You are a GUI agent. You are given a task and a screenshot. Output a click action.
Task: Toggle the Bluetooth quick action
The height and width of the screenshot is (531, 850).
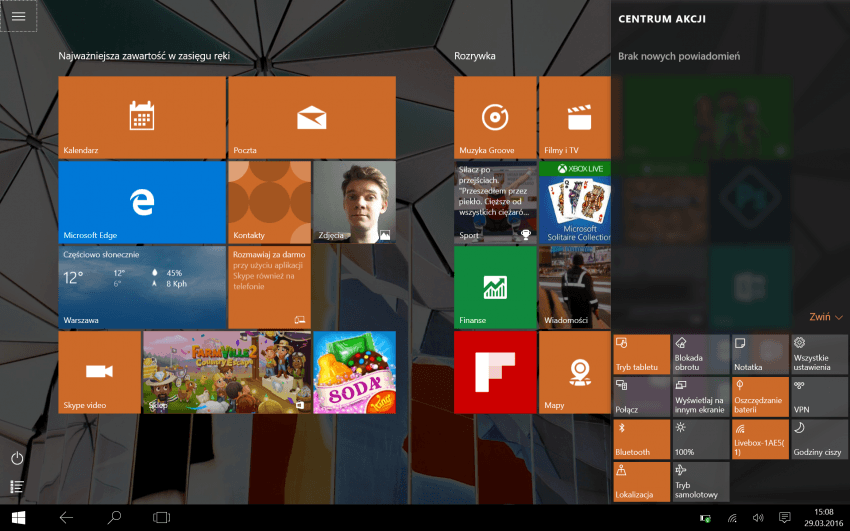(x=642, y=439)
